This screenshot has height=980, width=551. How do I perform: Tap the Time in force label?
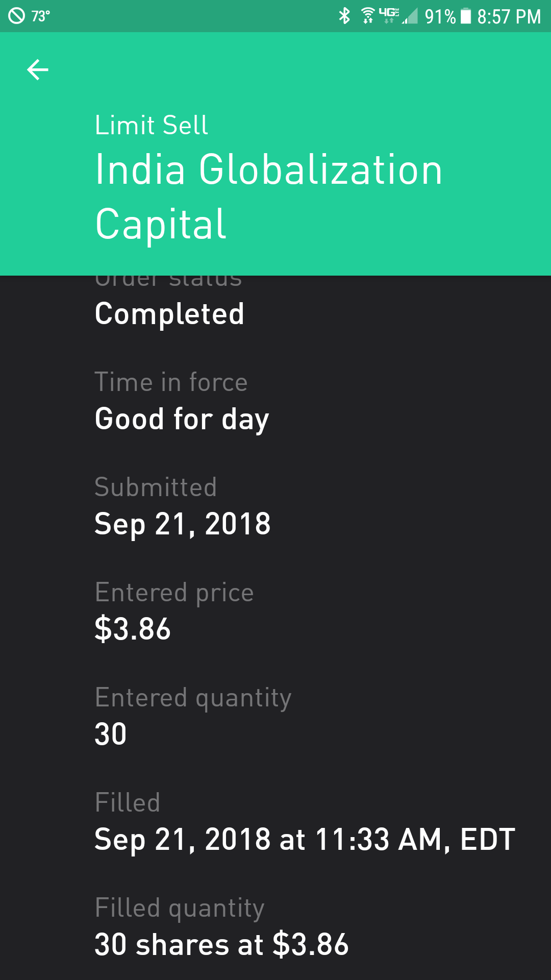(171, 382)
